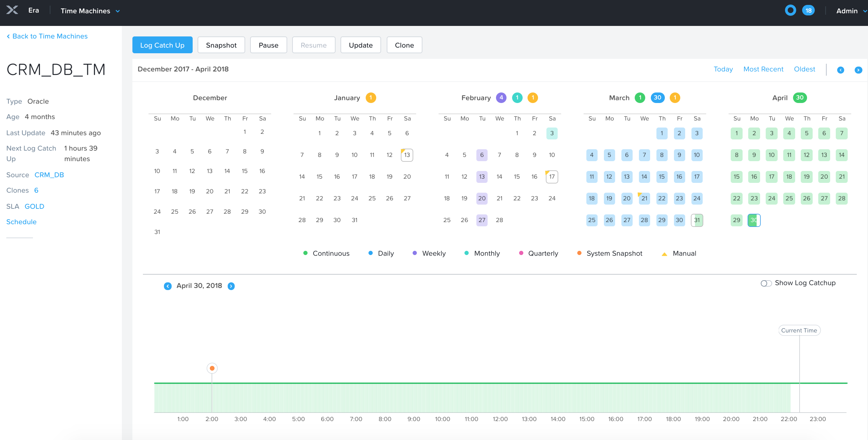This screenshot has height=440, width=868.
Task: Select the system snapshot marker on timeline
Action: tap(212, 368)
